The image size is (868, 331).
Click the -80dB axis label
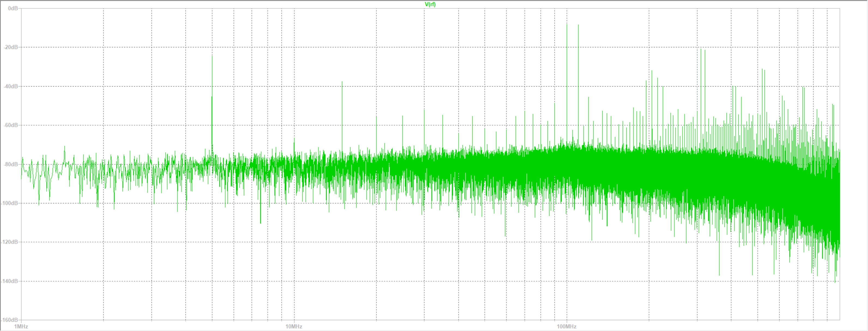click(x=11, y=164)
